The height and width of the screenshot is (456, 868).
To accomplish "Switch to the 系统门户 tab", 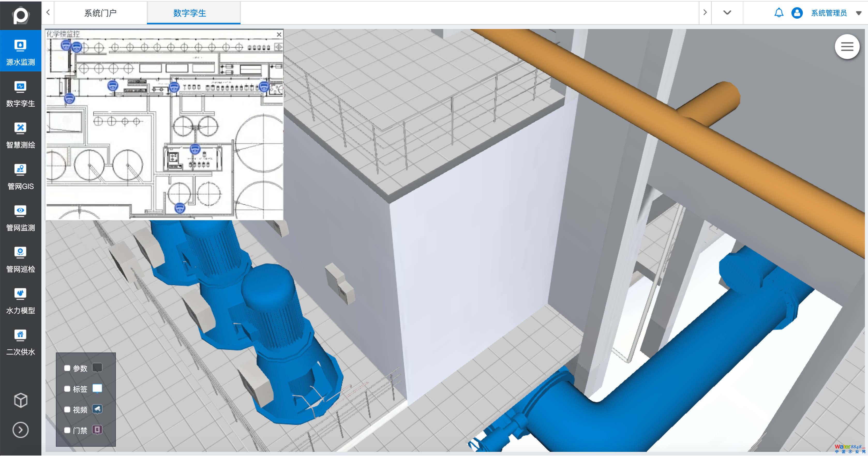I will (x=100, y=13).
